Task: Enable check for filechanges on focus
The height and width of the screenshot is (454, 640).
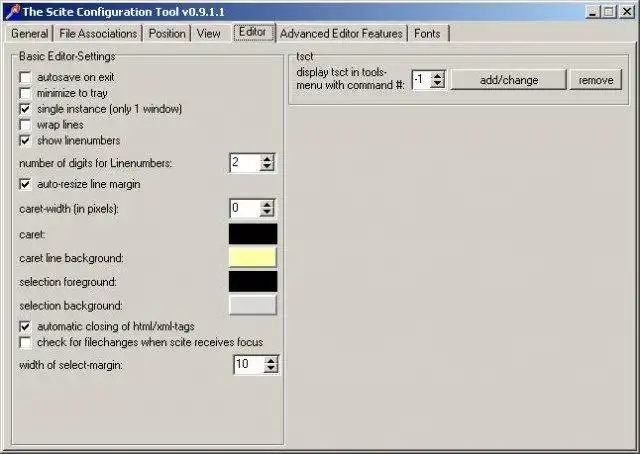Action: pos(25,342)
